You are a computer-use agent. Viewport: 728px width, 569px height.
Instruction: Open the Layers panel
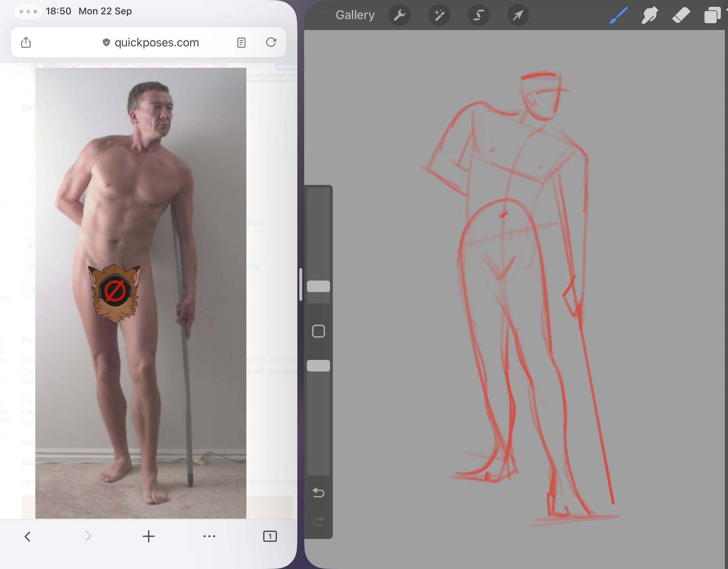pos(712,15)
